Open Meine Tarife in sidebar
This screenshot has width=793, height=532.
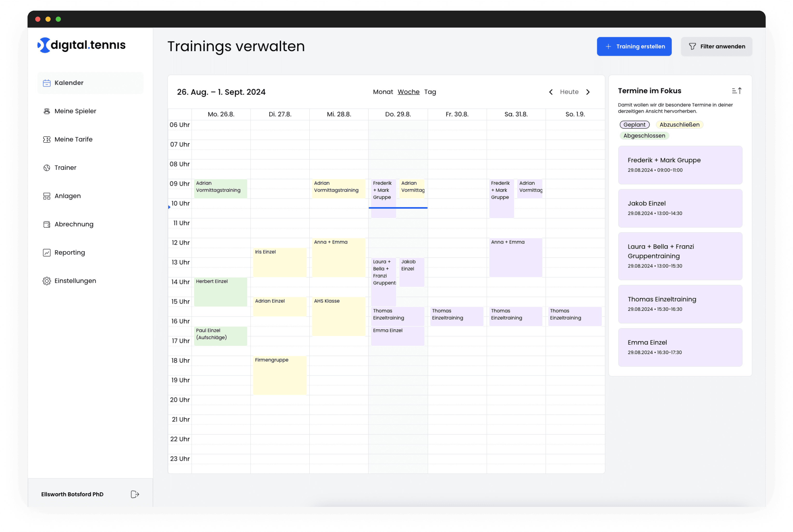(x=90, y=140)
